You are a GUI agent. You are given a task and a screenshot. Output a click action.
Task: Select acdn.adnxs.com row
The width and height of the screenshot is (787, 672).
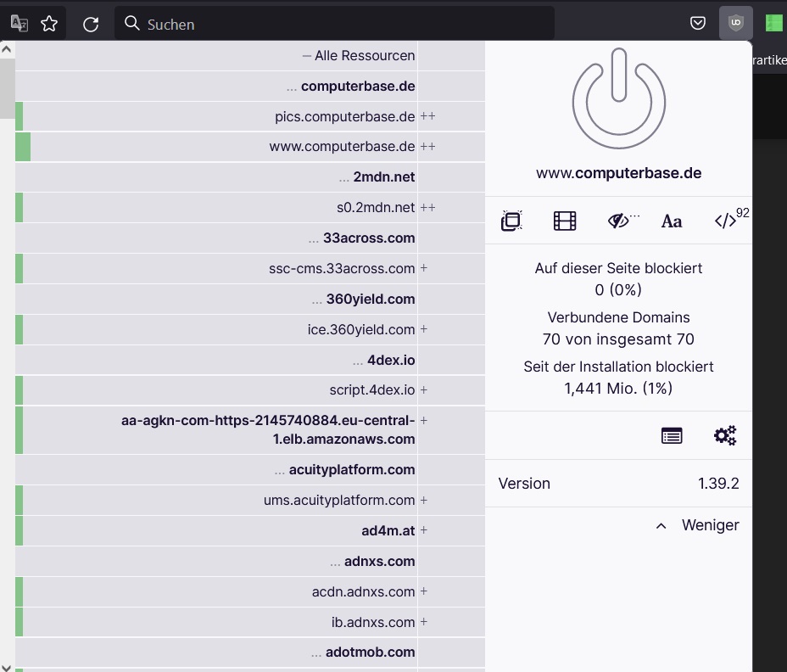coord(250,591)
